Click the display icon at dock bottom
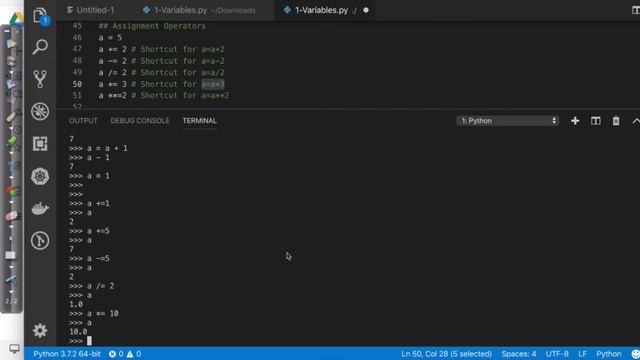 tap(14, 349)
